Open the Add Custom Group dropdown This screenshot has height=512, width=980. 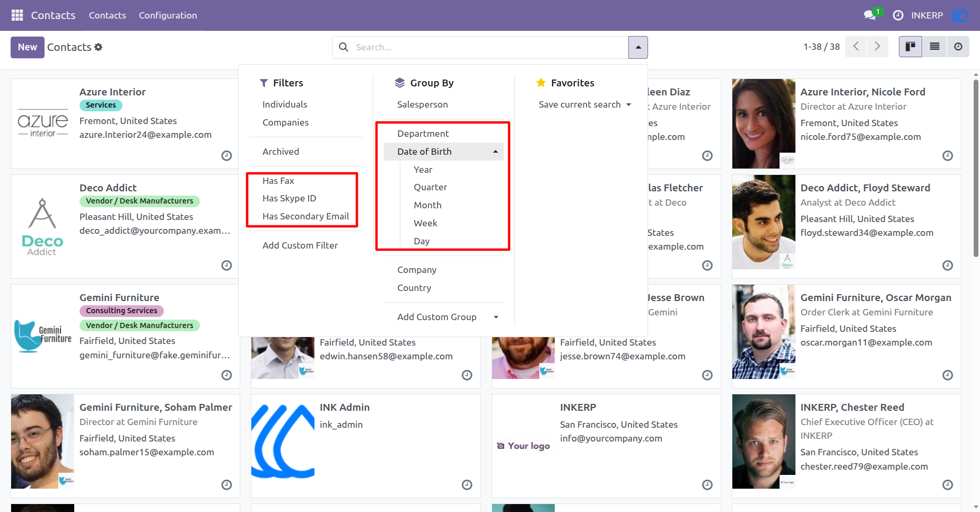[x=443, y=317]
